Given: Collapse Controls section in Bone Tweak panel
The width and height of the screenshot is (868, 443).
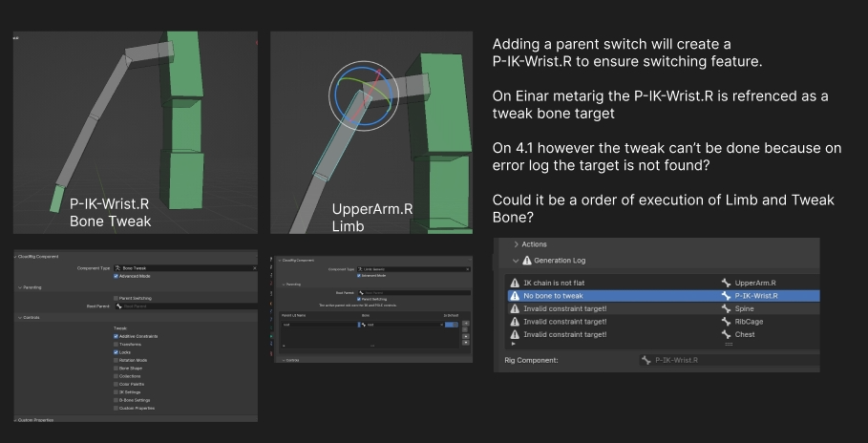Looking at the screenshot, I should pyautogui.click(x=20, y=317).
